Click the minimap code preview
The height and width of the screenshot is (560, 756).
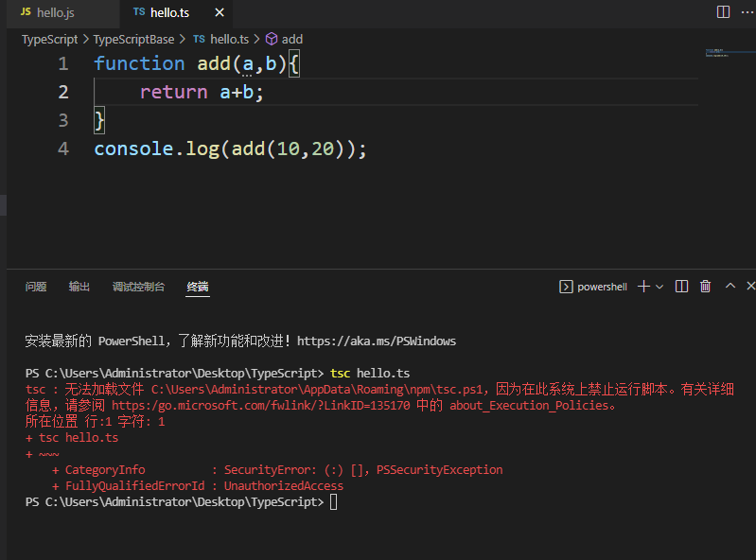[x=717, y=53]
